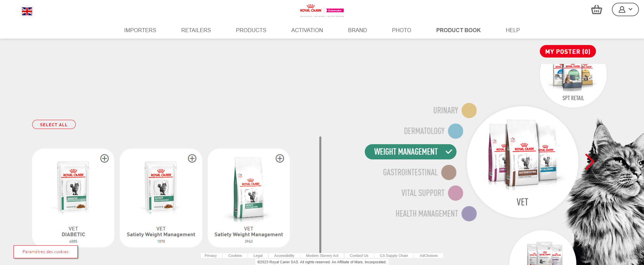Toggle the Dermatology category filter
This screenshot has height=265, width=644.
tap(455, 131)
